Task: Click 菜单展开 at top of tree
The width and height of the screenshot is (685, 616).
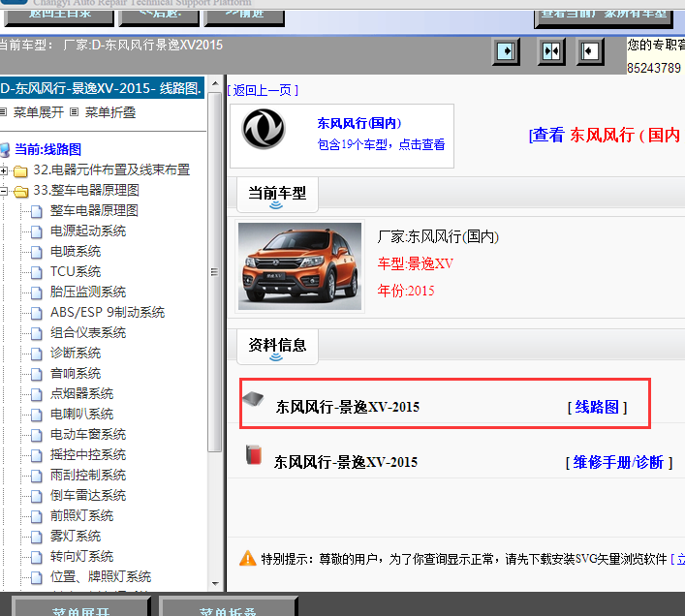Action: pyautogui.click(x=39, y=112)
